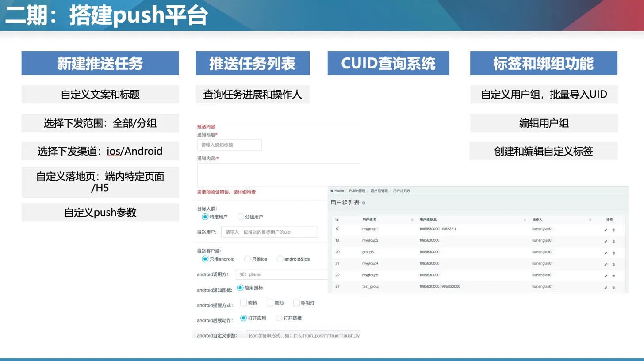The height and width of the screenshot is (361, 644).
Task: Click the 推送任务列表 header box
Action: 253,63
